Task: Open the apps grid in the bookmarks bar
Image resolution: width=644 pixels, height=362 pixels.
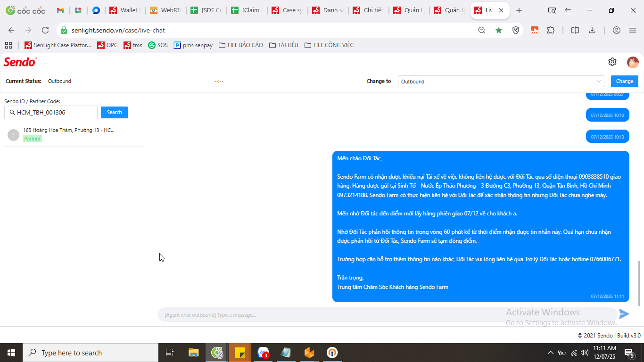Action: tap(8, 45)
